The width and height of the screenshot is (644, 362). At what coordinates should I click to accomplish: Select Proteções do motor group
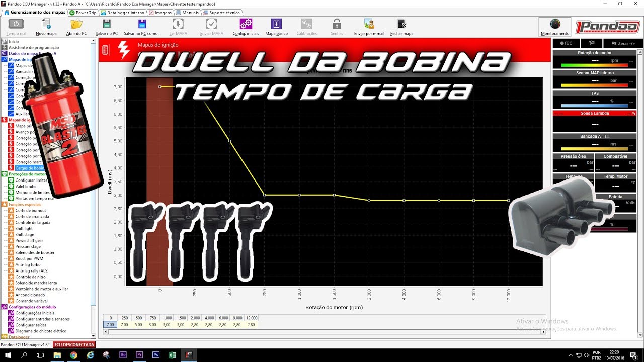(x=27, y=174)
